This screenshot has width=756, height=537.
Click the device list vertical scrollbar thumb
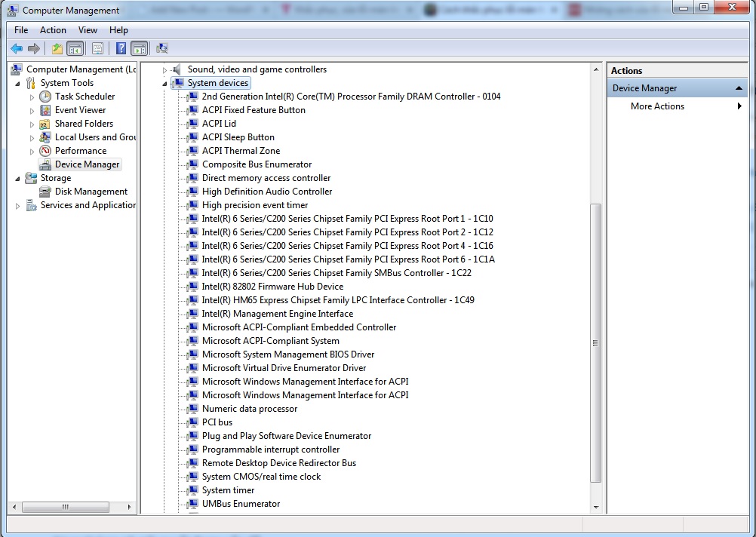pos(595,342)
